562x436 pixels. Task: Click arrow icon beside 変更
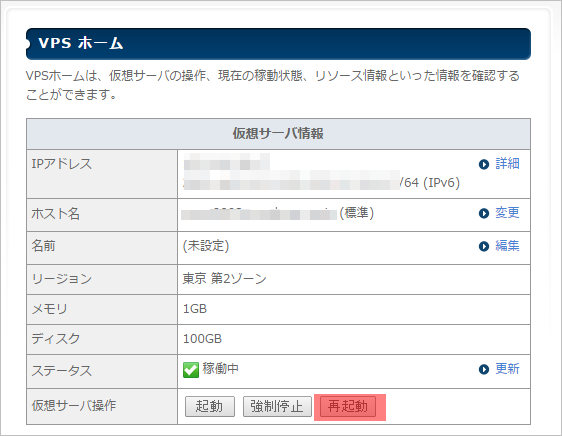click(x=484, y=213)
